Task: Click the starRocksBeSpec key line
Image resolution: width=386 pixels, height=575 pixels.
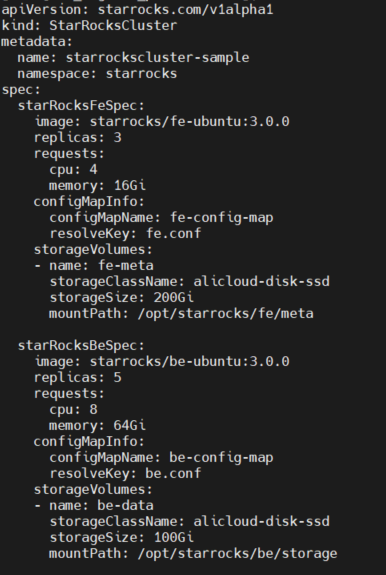Action: pyautogui.click(x=81, y=345)
